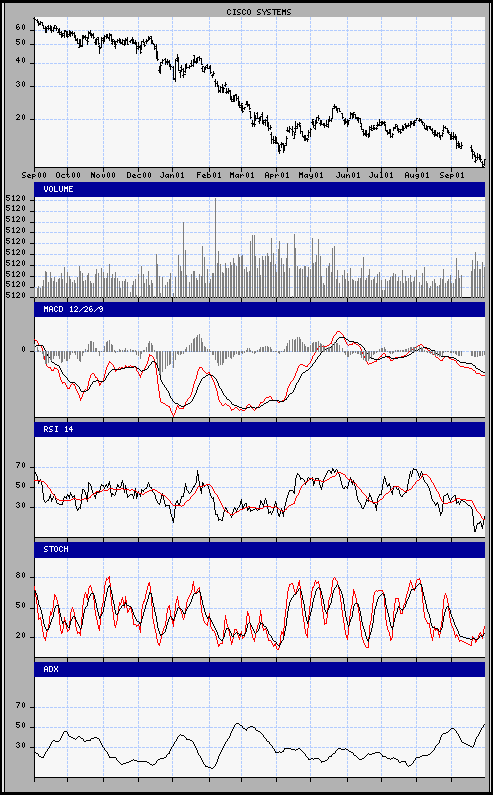Select the VOLUME panel header
Viewport: 493px width, 795px height.
coord(260,189)
